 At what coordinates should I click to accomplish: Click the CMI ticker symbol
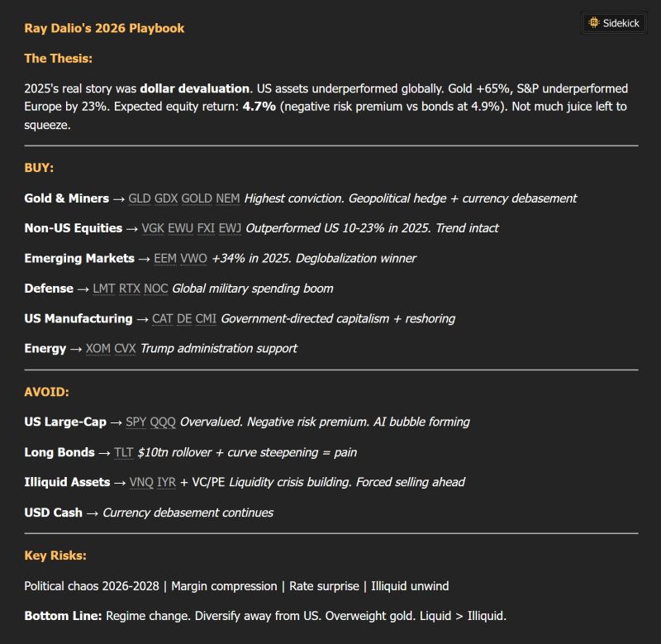pos(206,318)
